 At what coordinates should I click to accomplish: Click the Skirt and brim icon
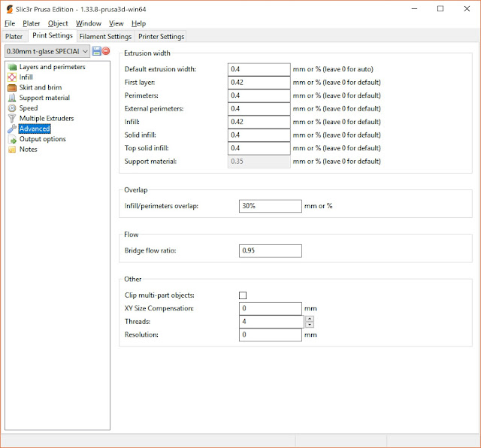(x=12, y=88)
